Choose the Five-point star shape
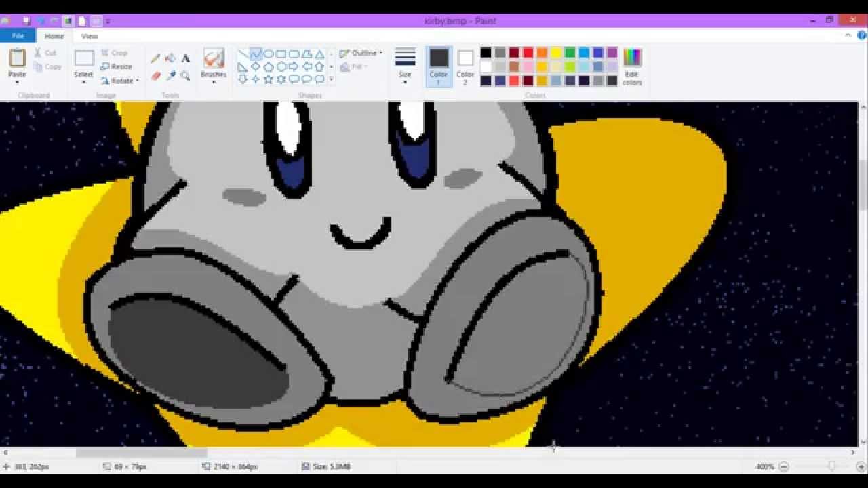Screen dimensions: 868x488 [269, 79]
